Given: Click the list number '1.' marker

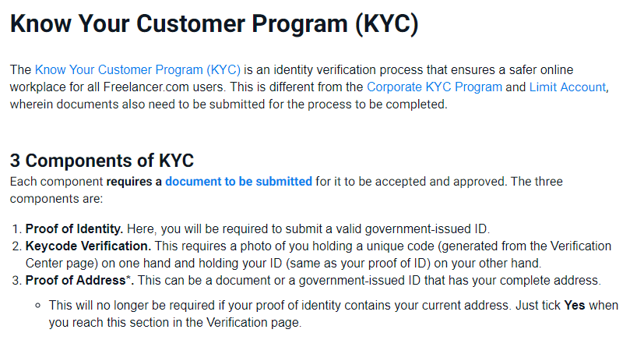Looking at the screenshot, I should (16, 229).
